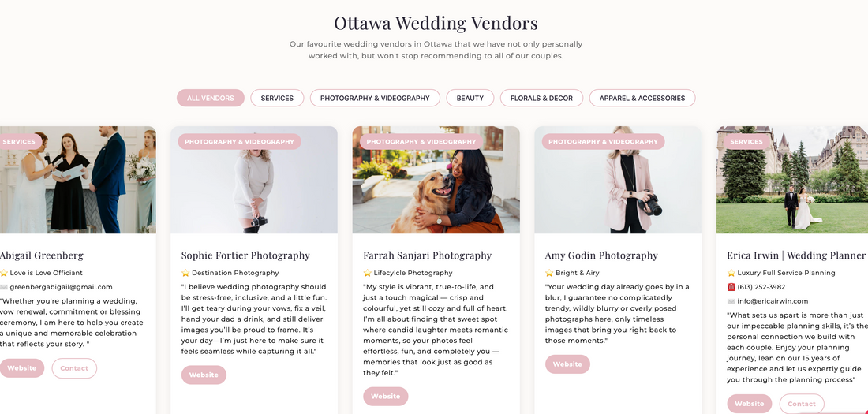Click the star icon by Luxury Full Service Planning
The image size is (868, 414).
[731, 273]
